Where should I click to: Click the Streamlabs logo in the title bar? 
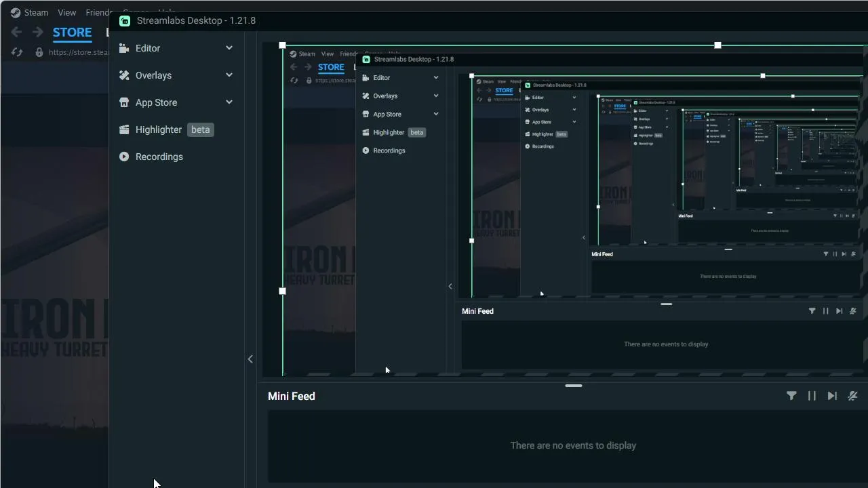coord(125,21)
